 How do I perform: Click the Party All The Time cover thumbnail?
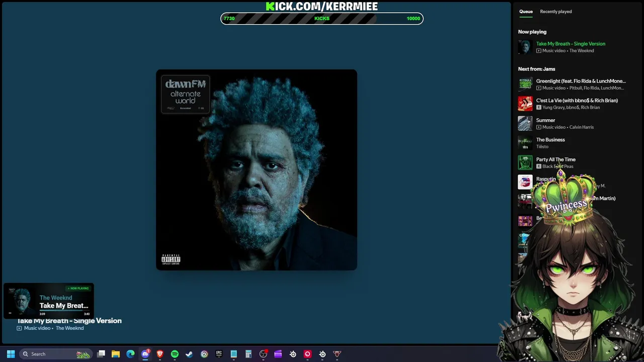[525, 162]
